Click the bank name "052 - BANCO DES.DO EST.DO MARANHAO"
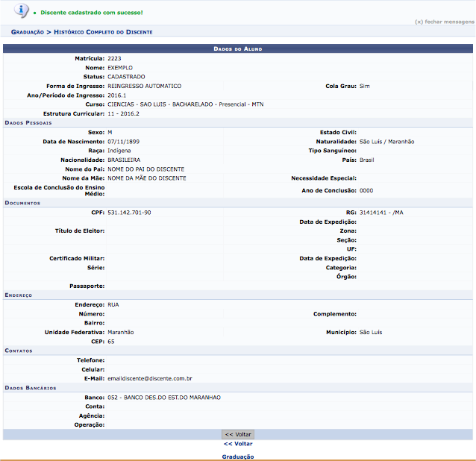Viewport: 476px width, 461px height. [164, 398]
